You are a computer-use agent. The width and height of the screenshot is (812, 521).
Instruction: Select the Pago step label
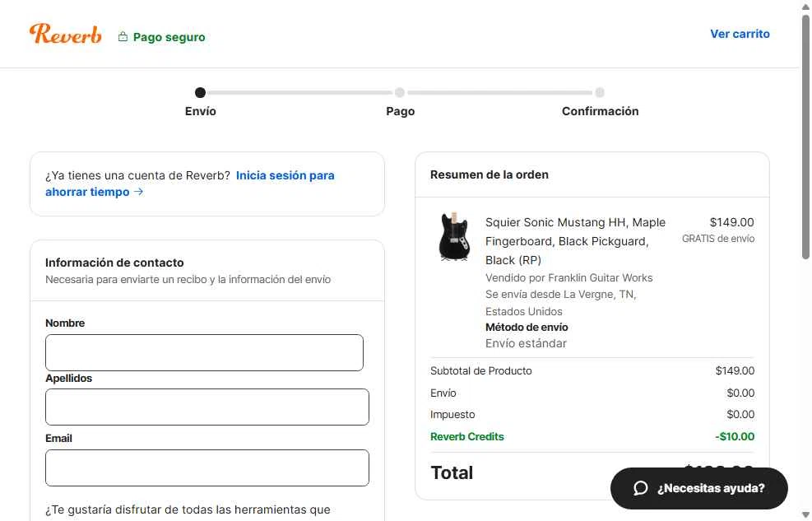point(400,111)
